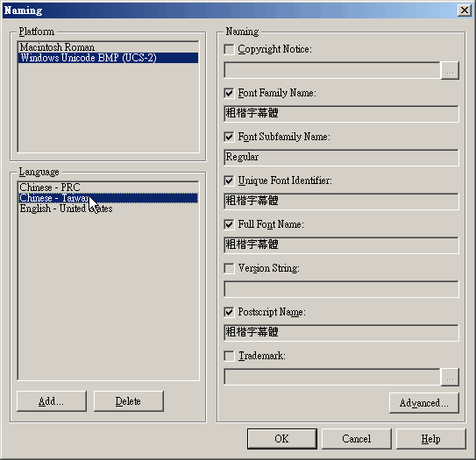
Task: Select Windows Unicode BMP (UCS-2) platform
Action: [108, 58]
